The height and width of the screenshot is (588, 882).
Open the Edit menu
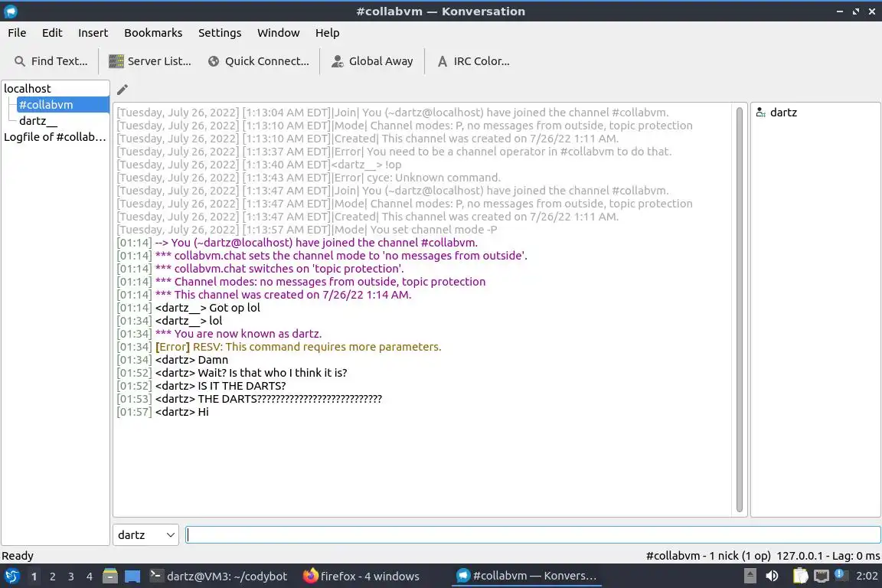[52, 33]
